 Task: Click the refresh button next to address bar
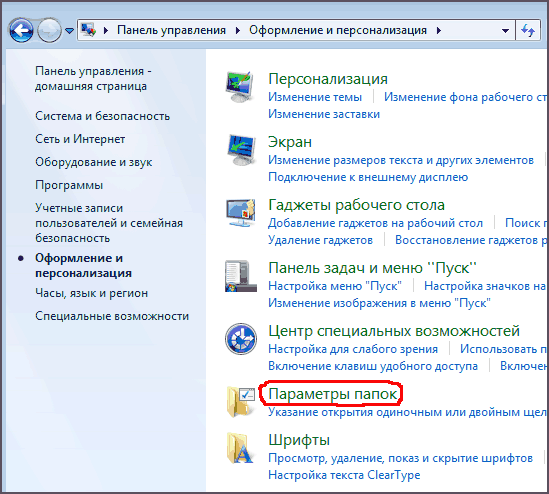point(528,30)
